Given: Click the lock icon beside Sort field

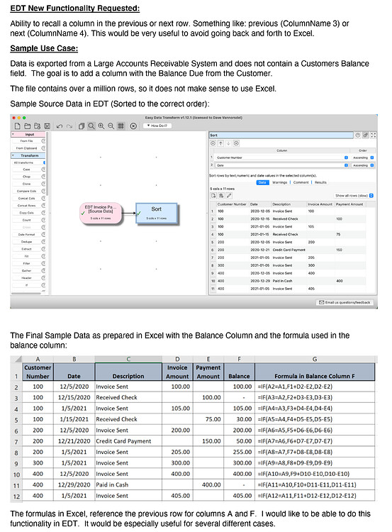Looking at the screenshot, I should tap(366, 135).
